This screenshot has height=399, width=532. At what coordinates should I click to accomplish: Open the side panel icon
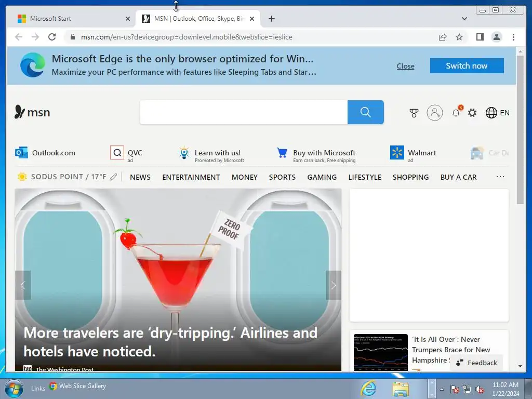point(480,37)
